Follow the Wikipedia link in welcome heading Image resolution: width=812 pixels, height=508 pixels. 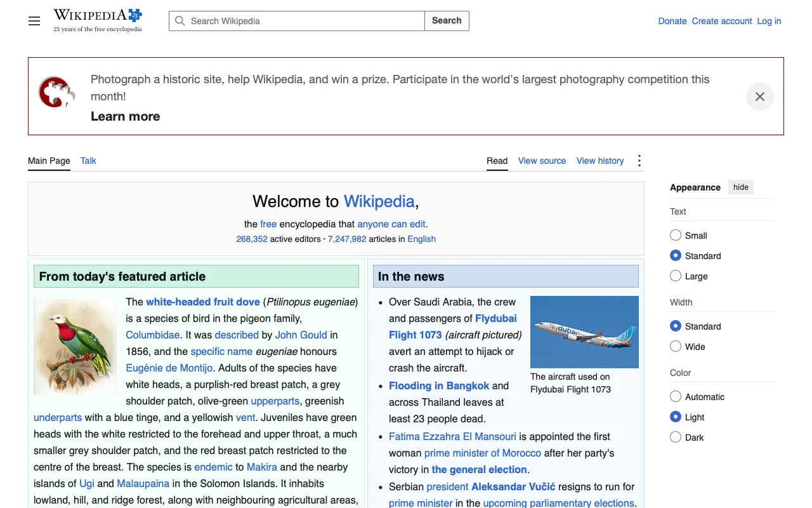coord(379,201)
